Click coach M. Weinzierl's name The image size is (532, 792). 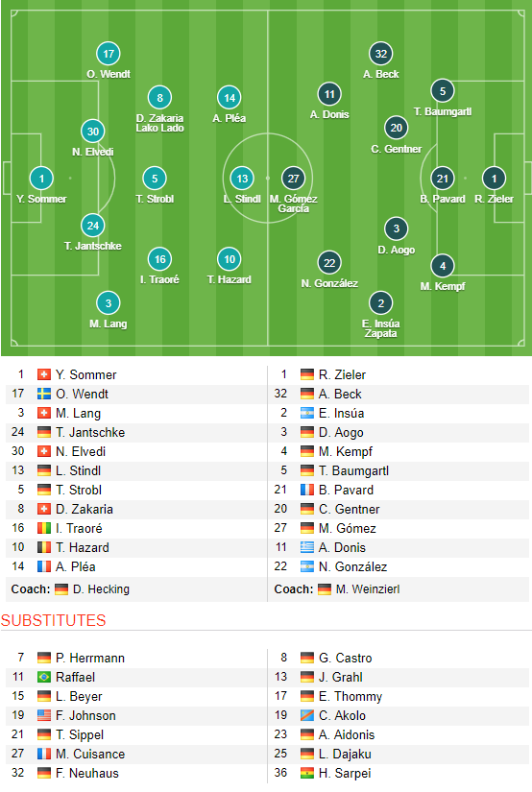[368, 588]
